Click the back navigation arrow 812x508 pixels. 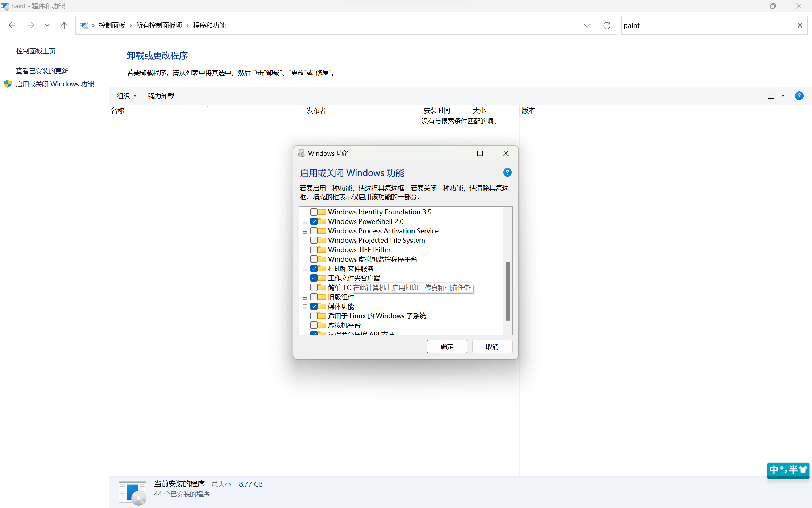[12, 25]
